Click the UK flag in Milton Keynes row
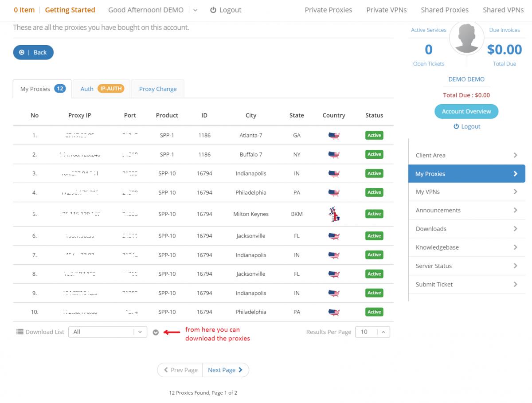The height and width of the screenshot is (403, 532). tap(334, 214)
